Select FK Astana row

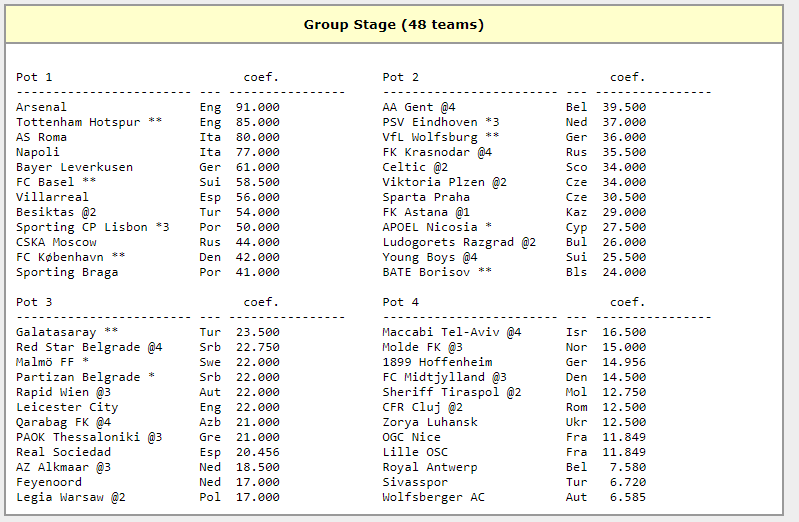(x=514, y=212)
